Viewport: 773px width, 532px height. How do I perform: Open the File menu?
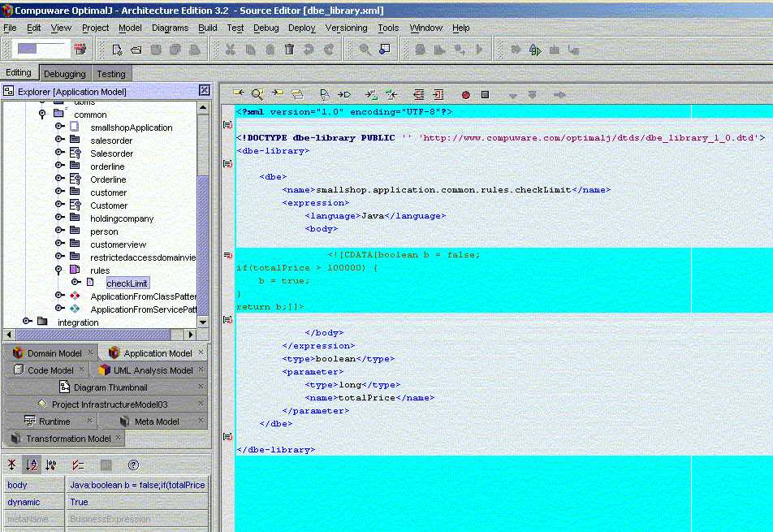[10, 28]
